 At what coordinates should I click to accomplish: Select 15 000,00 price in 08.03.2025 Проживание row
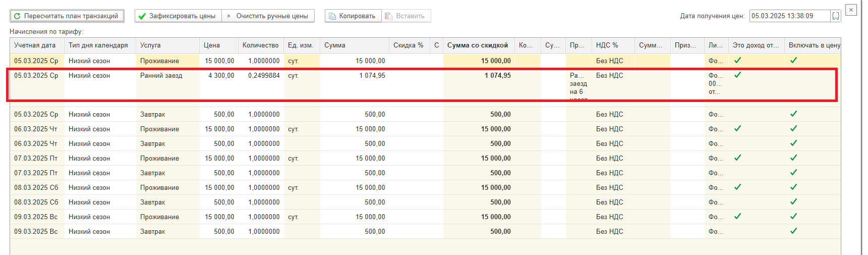219,187
